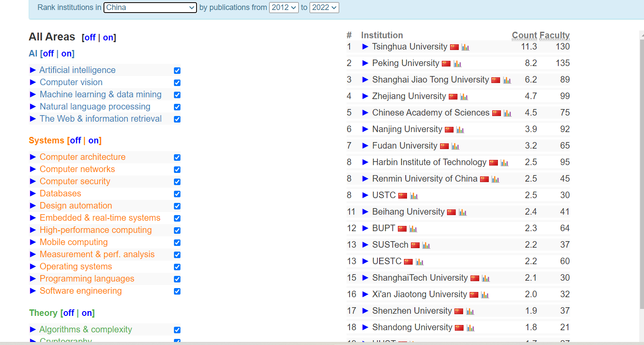The height and width of the screenshot is (345, 644).
Task: Open UESTC bar chart icon
Action: [x=420, y=262]
